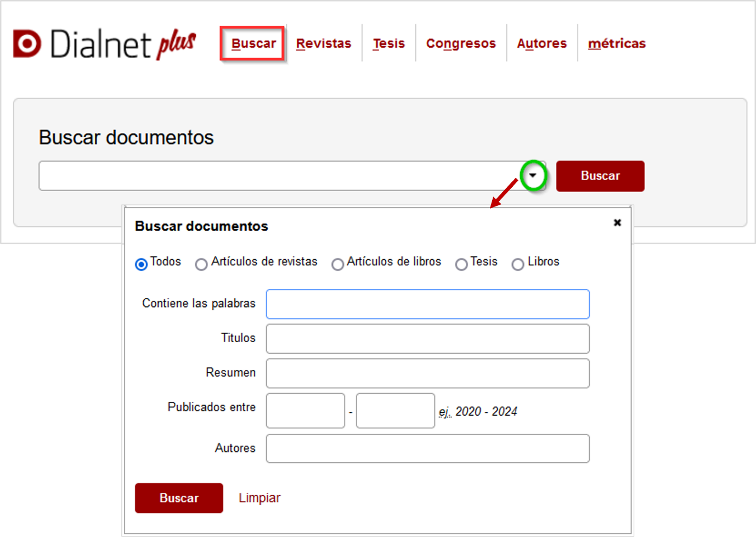Select Artículos de libros radio option

(x=338, y=264)
